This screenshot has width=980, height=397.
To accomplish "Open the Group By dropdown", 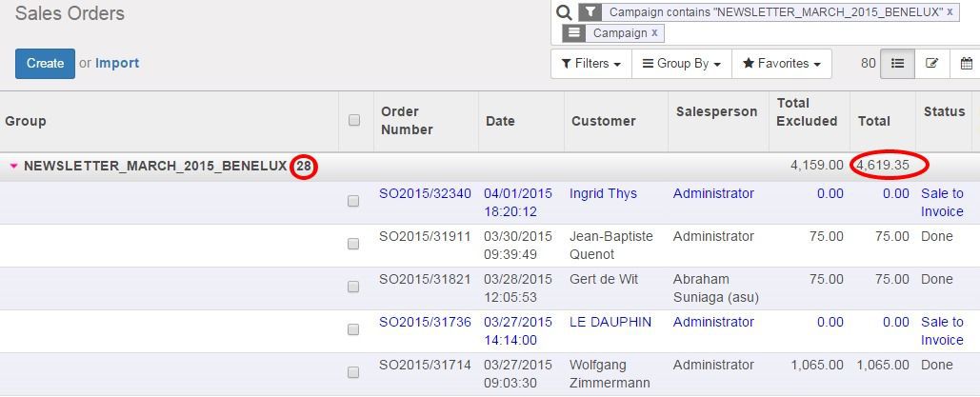I will pyautogui.click(x=681, y=64).
